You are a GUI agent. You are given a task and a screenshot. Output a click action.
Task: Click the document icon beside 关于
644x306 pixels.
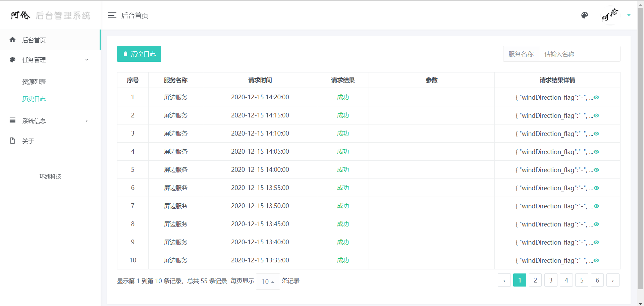pyautogui.click(x=12, y=141)
